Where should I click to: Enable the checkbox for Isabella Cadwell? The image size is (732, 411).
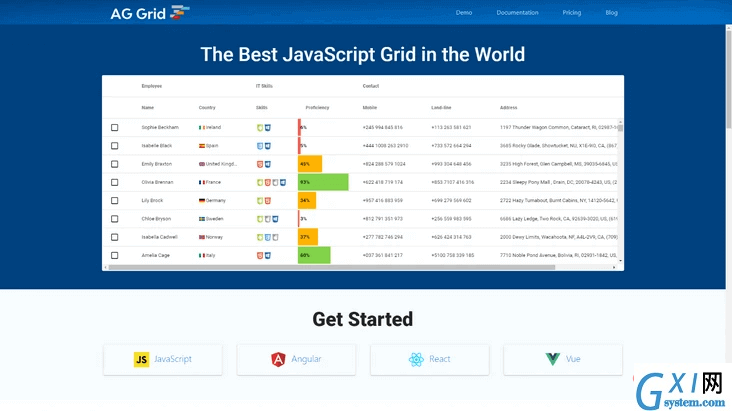pos(114,237)
